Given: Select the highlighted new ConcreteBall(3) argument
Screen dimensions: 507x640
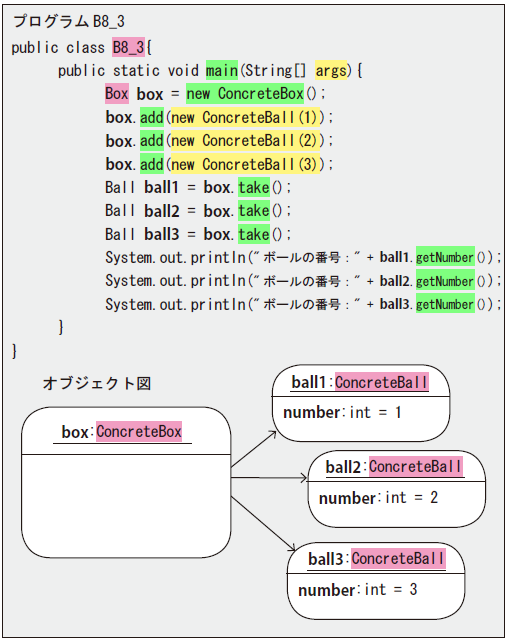Looking at the screenshot, I should click(245, 164).
